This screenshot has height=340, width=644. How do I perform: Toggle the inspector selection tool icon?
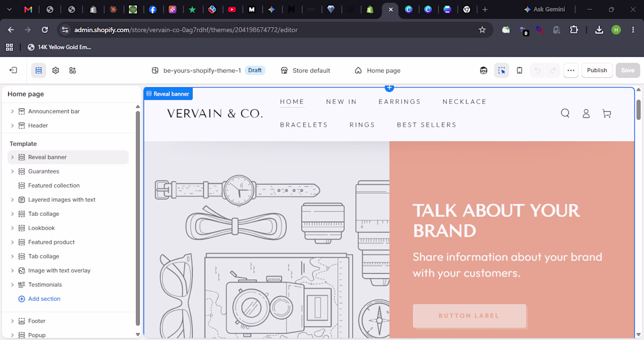[502, 70]
